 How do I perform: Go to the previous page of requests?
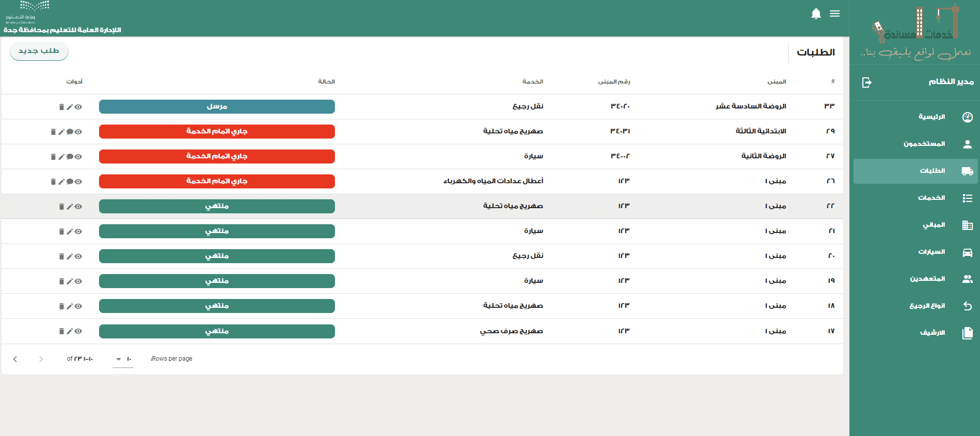pyautogui.click(x=15, y=359)
